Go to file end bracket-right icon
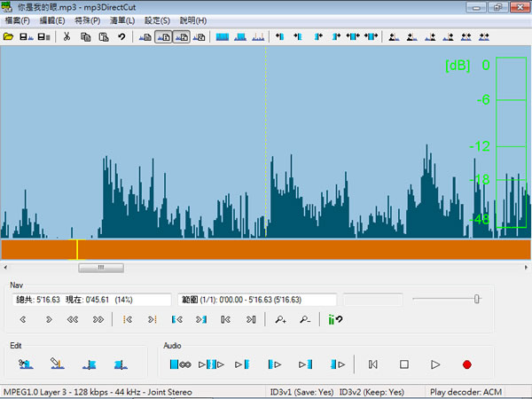Viewport: 532px width, 399px height. pos(251,319)
